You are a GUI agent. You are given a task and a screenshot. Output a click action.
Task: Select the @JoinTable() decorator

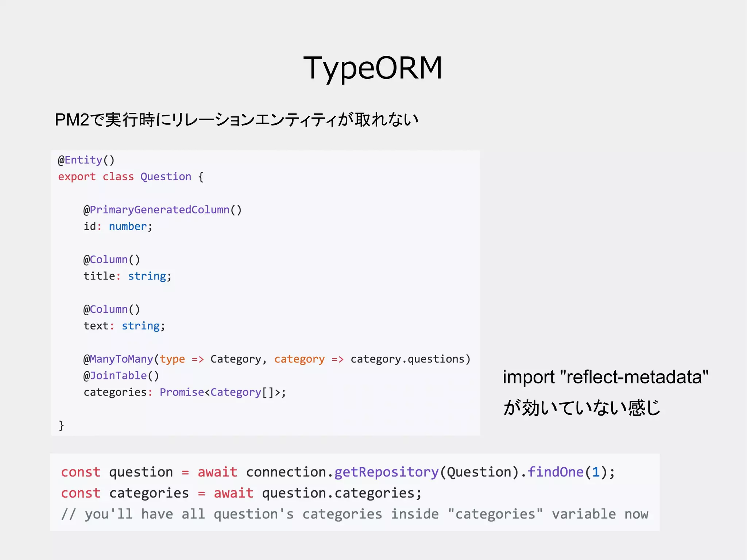[121, 376]
